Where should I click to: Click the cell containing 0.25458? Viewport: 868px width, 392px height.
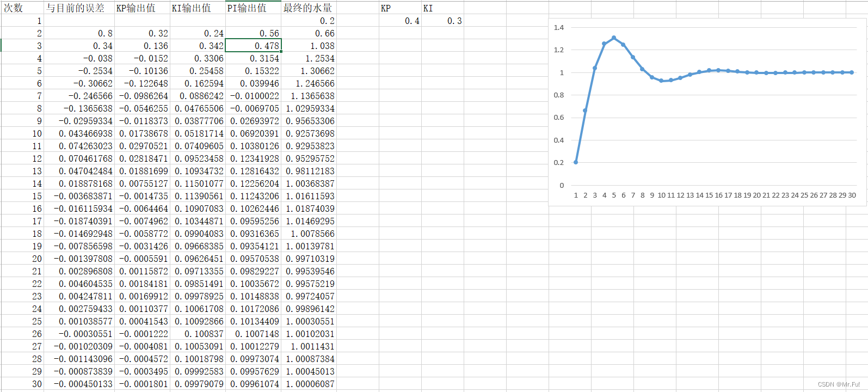[198, 71]
